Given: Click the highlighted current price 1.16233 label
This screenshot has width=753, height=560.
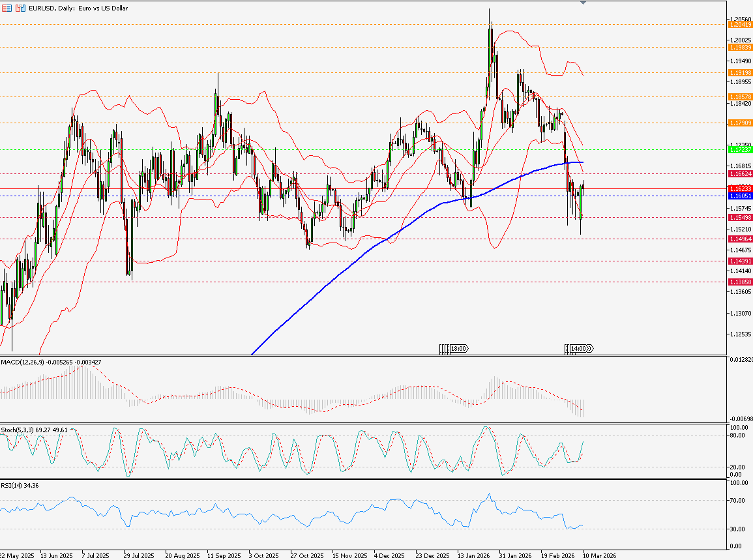Looking at the screenshot, I should point(741,187).
